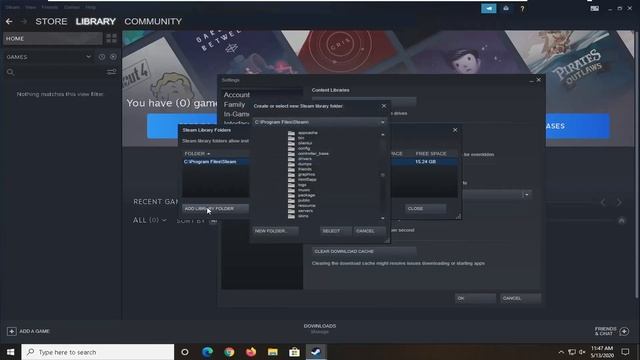Click CLOSE in Steam Library Folders
640x360 pixels.
426,209
